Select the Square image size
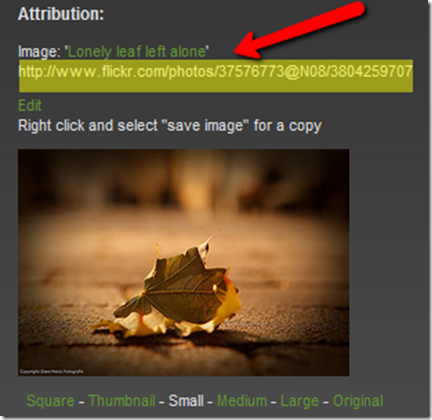Image resolution: width=432 pixels, height=420 pixels. pos(50,401)
